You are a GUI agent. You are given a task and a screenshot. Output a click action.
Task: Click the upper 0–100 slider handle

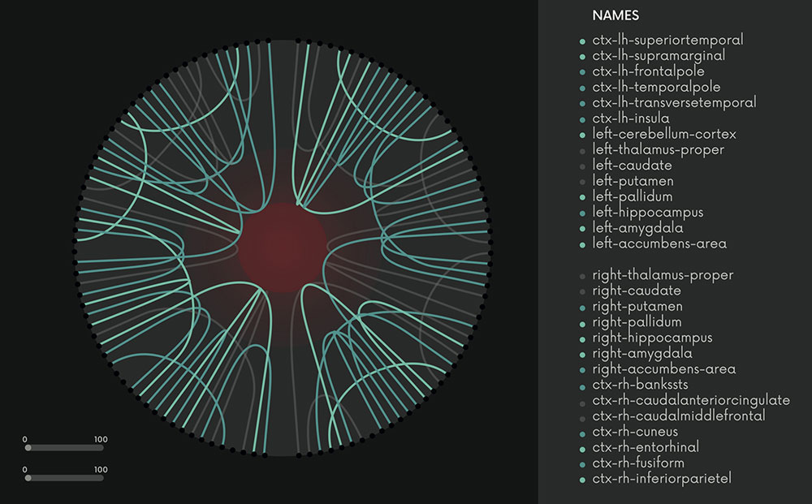coord(28,448)
